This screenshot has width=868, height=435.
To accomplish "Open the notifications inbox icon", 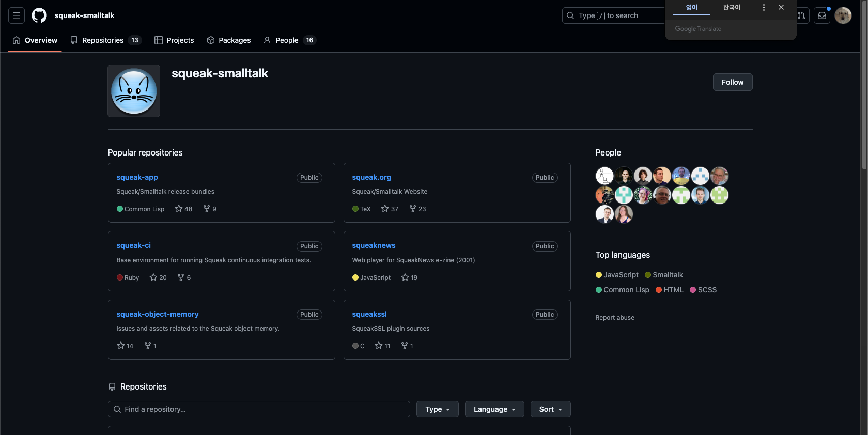I will [x=822, y=15].
